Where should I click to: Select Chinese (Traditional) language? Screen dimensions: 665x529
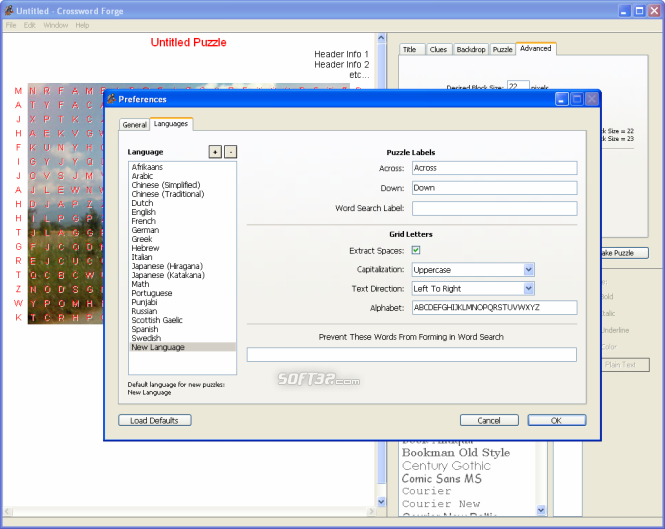coord(182,194)
